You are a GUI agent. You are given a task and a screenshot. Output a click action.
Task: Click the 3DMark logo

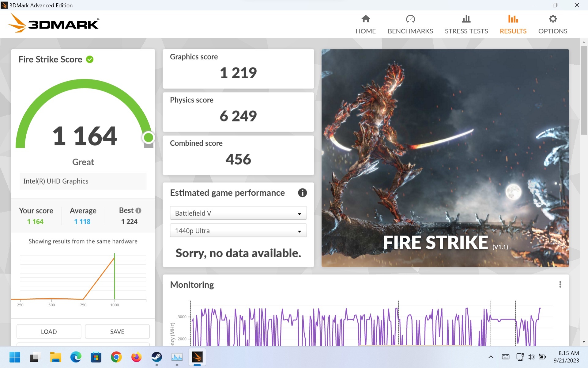pos(54,23)
